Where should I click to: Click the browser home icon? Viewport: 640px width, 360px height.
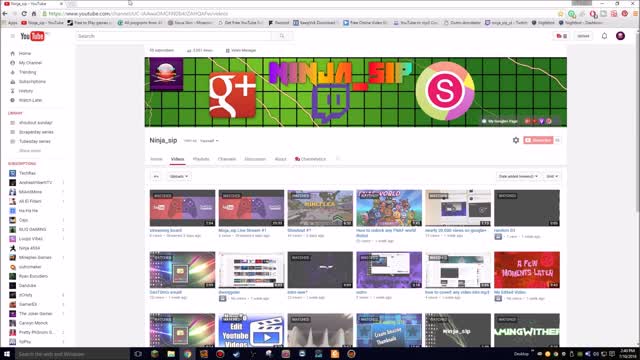[34, 13]
